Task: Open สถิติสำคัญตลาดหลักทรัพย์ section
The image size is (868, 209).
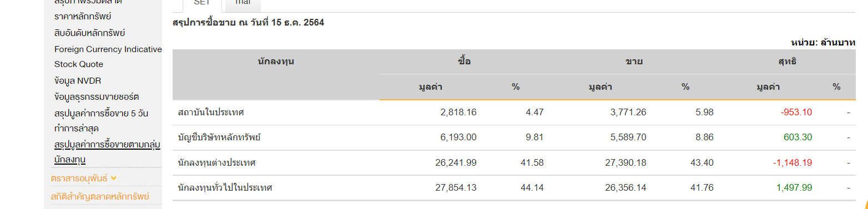Action: pyautogui.click(x=100, y=196)
